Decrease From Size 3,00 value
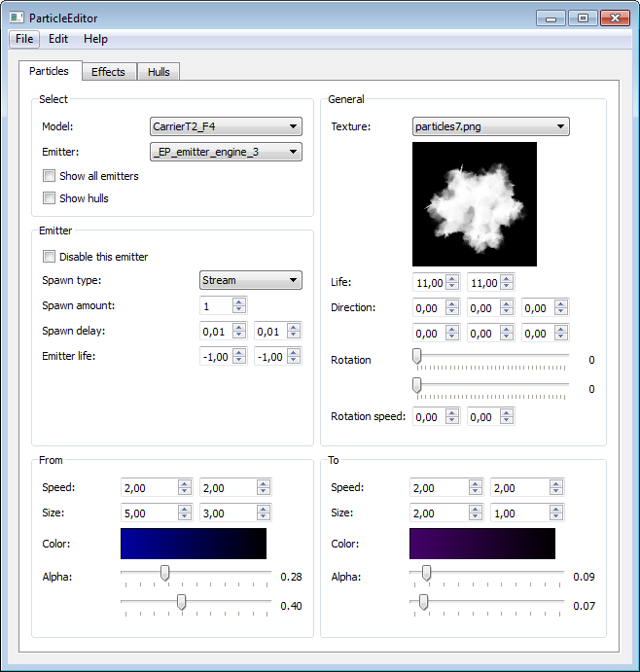 (264, 516)
